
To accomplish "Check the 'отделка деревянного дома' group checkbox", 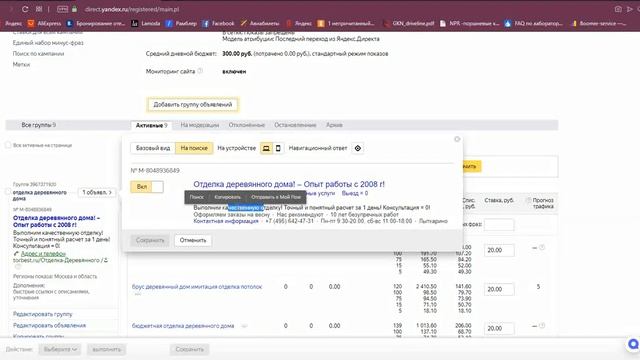I will pyautogui.click(x=8, y=191).
